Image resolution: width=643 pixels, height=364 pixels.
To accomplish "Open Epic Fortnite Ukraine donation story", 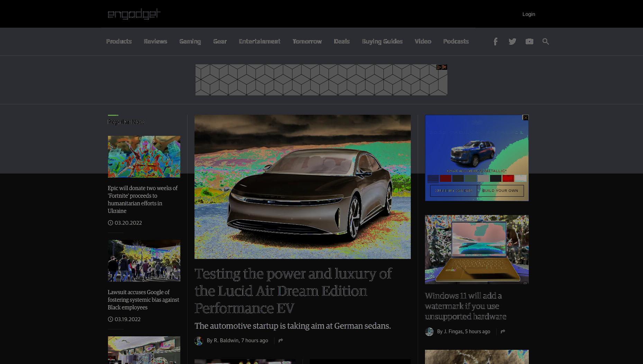I will (x=143, y=199).
